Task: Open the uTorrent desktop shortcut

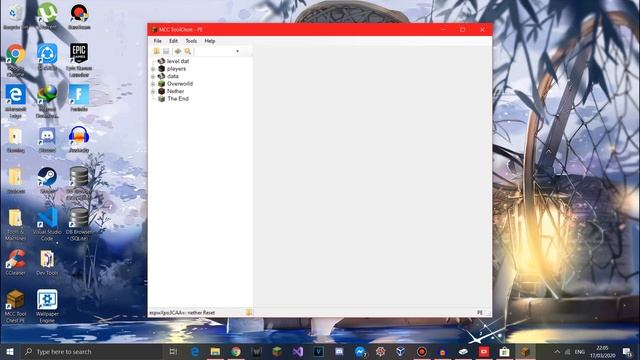Action: 47,16
